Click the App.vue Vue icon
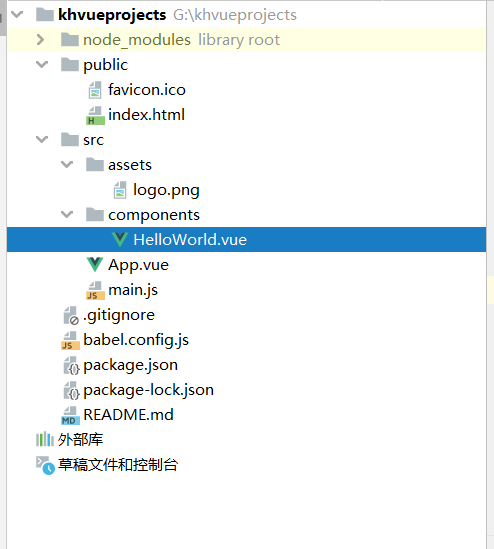This screenshot has height=549, width=494. click(x=95, y=265)
